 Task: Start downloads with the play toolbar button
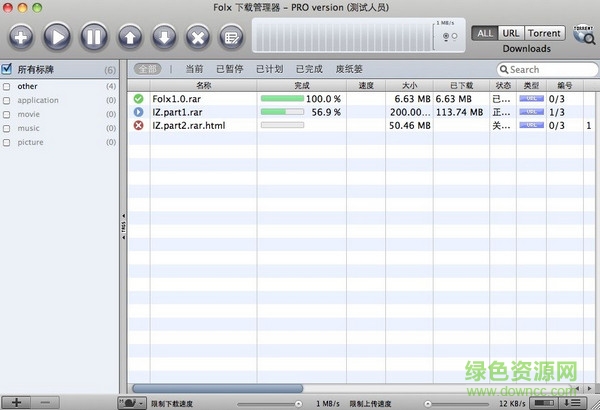[x=57, y=37]
